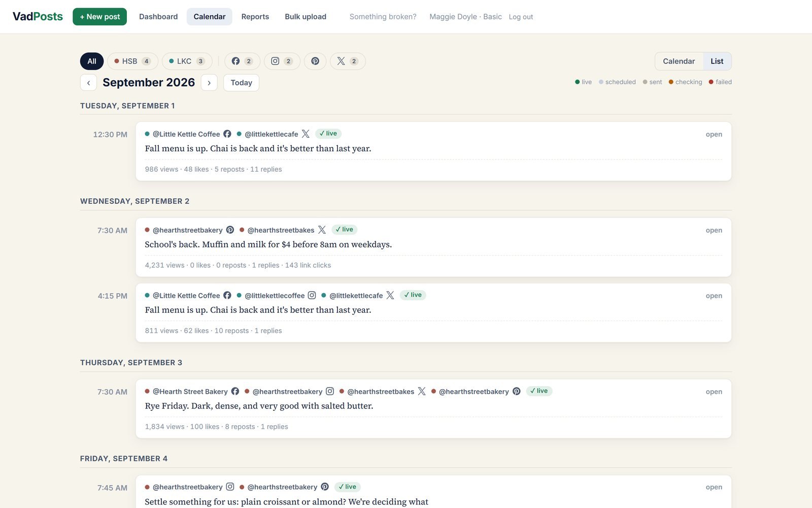Screen dimensions: 812x508
Task: Click live status badge on Rye Friday post
Action: pos(539,391)
